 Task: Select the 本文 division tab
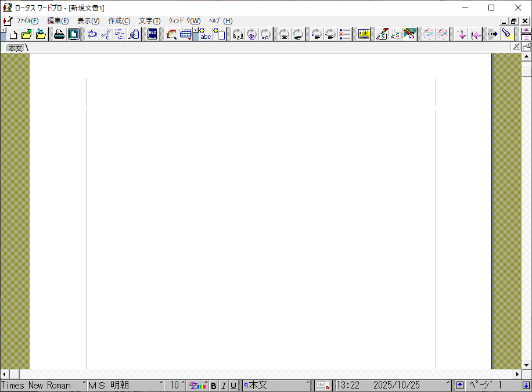15,48
